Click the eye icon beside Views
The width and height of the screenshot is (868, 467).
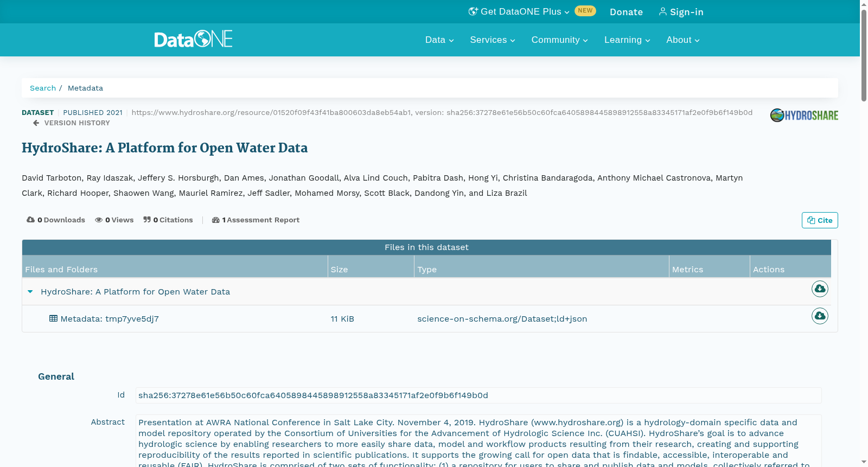click(x=99, y=220)
